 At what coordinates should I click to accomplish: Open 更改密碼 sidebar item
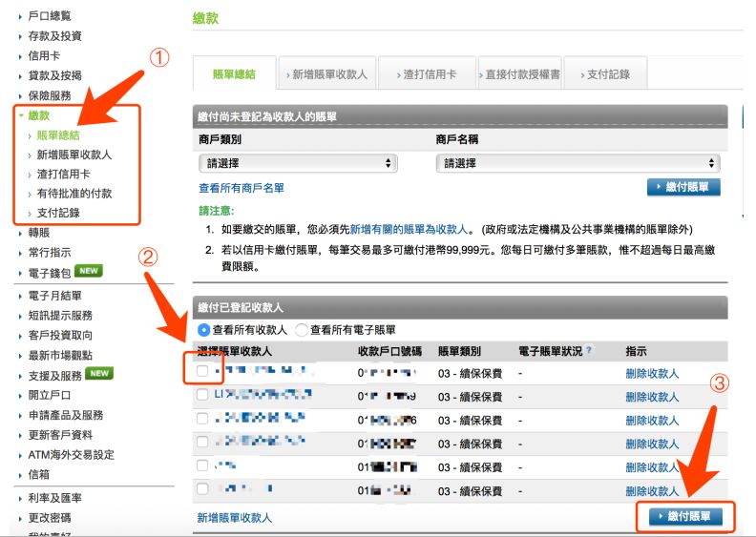[50, 518]
